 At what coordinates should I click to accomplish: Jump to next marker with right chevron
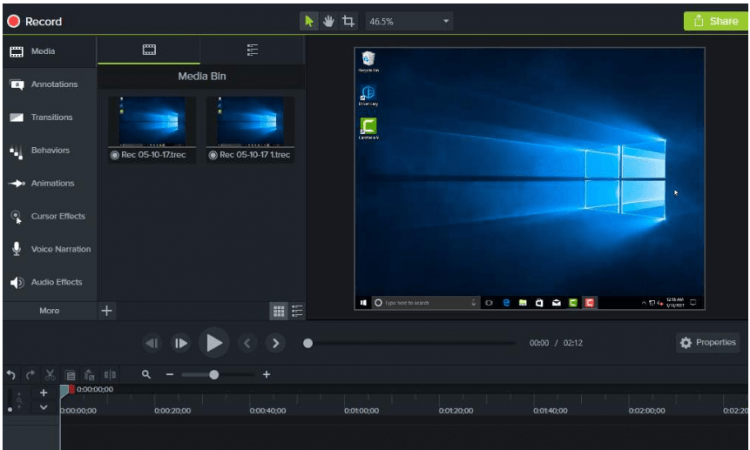point(276,343)
